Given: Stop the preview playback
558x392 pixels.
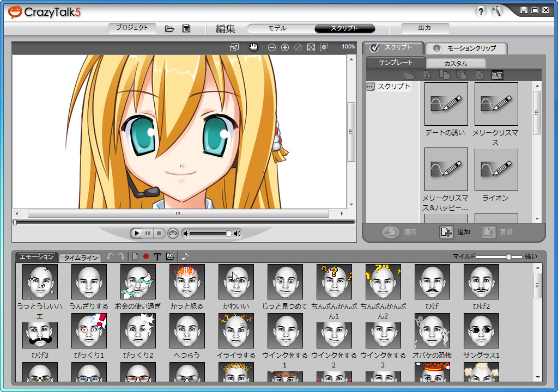Looking at the screenshot, I should tap(159, 234).
